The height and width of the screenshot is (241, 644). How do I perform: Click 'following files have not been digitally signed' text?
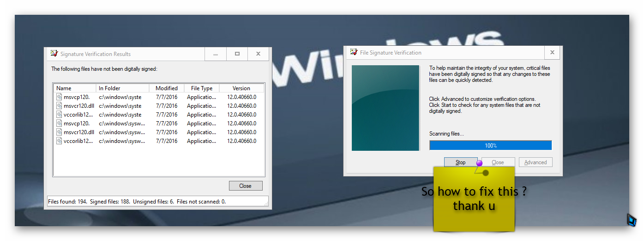(108, 69)
